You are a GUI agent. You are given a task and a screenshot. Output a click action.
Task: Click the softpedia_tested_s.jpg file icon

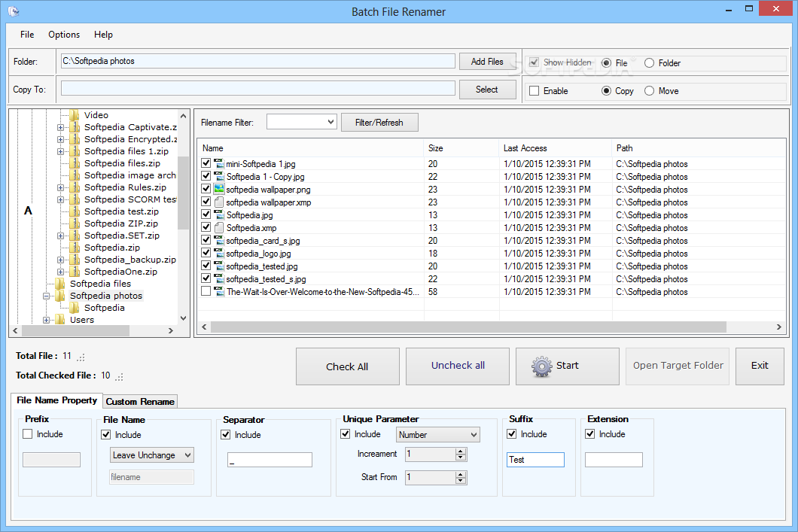[219, 278]
